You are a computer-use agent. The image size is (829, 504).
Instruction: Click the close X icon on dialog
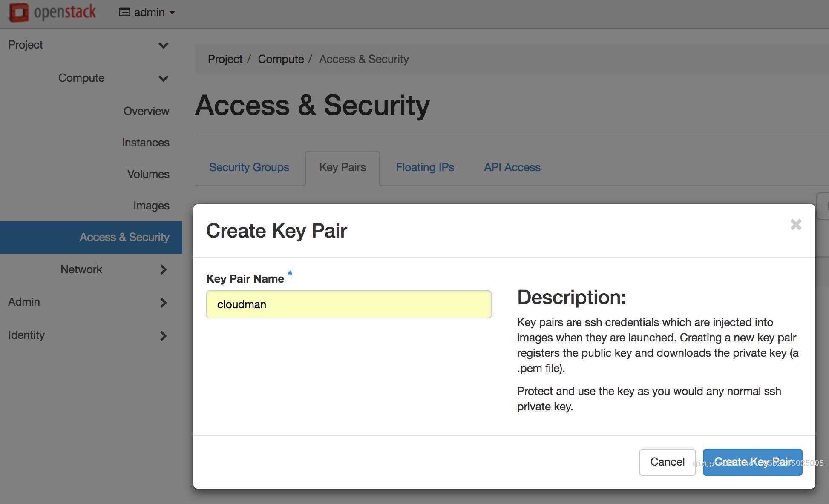click(796, 225)
